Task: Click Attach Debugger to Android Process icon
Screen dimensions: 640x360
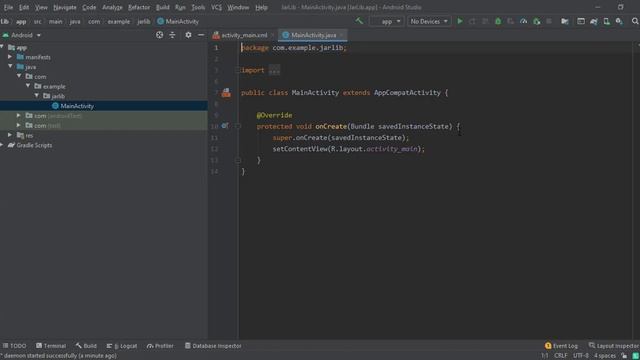Action: tap(537, 21)
